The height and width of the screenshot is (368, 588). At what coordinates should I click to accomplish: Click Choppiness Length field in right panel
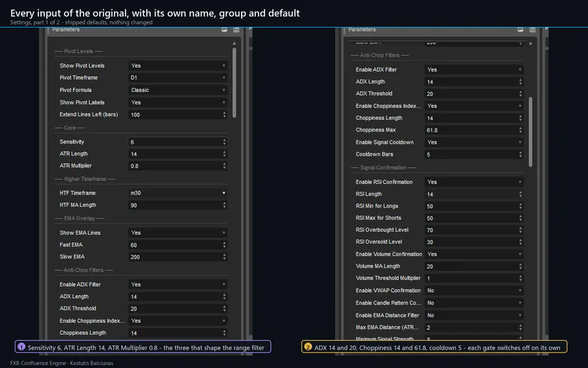coord(474,118)
